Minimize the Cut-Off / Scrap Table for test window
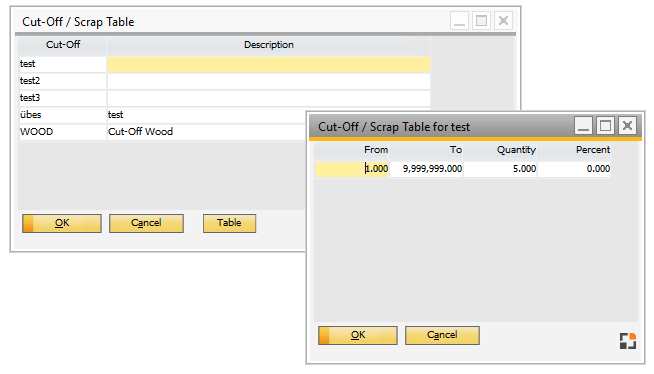 click(x=583, y=126)
